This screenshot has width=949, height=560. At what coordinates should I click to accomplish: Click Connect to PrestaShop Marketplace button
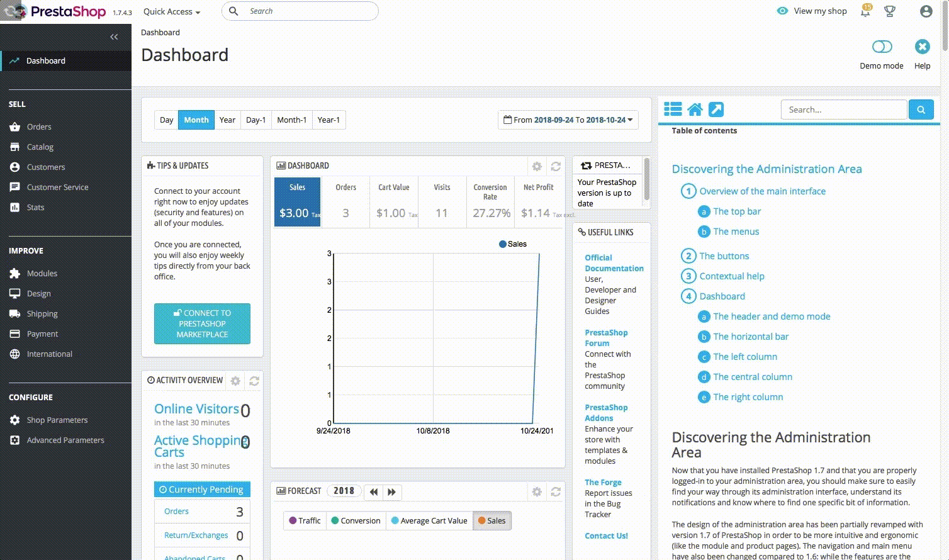tap(202, 323)
